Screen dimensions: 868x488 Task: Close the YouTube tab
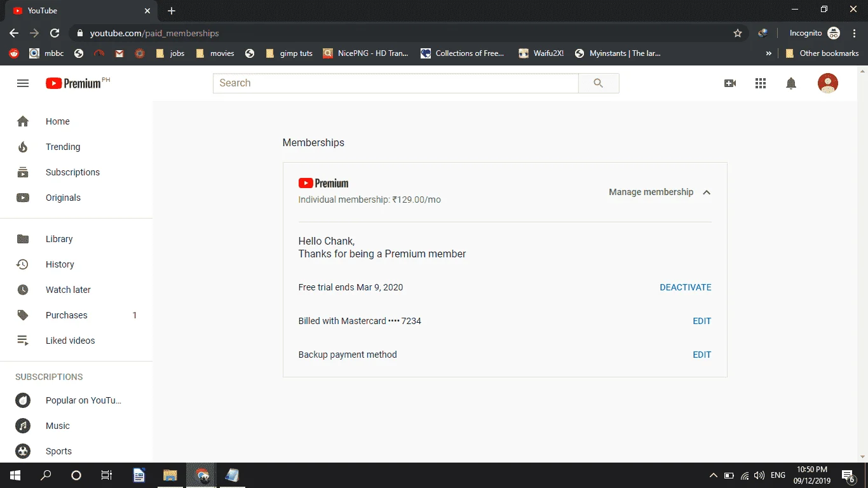click(147, 11)
